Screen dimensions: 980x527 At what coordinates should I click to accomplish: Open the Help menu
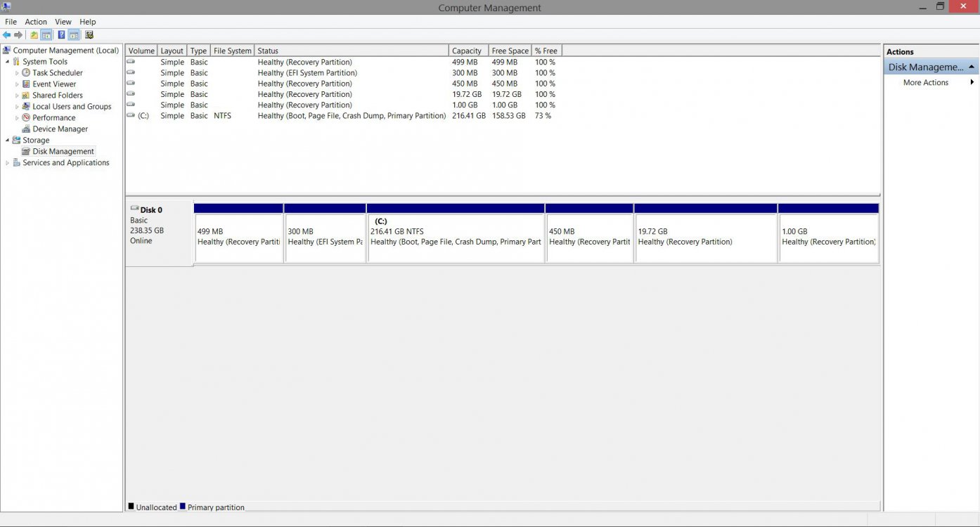[88, 22]
